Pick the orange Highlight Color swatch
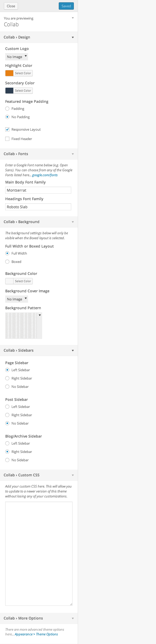Viewport: 156px width, 644px height. tap(9, 73)
